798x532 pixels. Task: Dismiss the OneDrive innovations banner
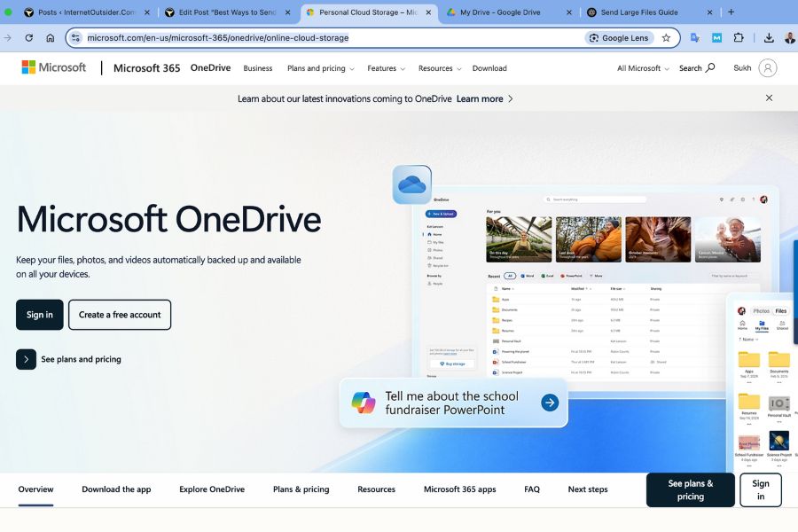pyautogui.click(x=769, y=98)
